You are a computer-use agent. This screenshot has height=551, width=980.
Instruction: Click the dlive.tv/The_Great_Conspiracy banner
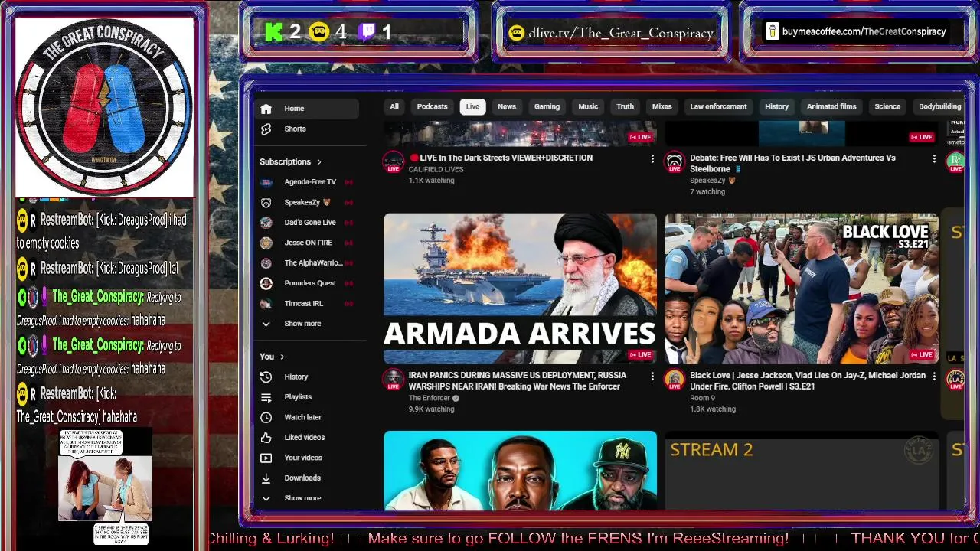(611, 32)
